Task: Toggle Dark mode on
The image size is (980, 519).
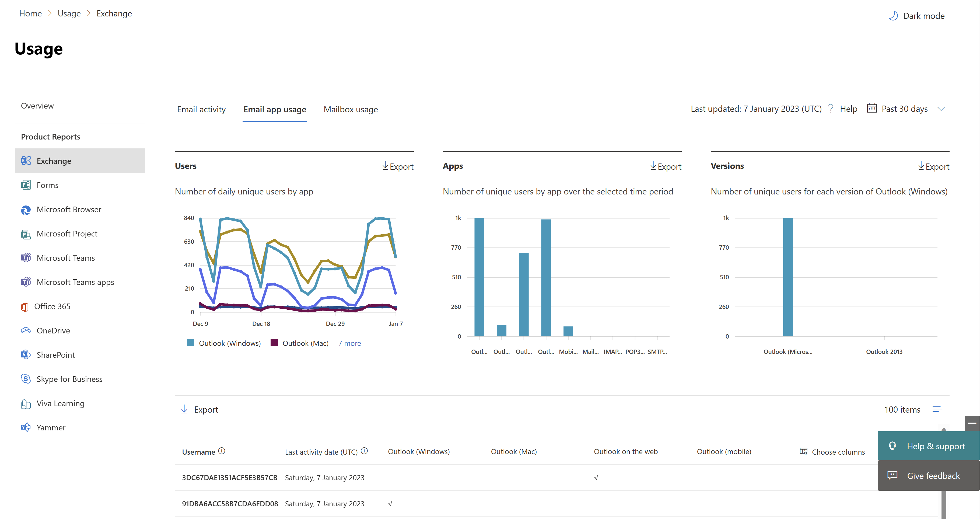Action: pos(916,14)
